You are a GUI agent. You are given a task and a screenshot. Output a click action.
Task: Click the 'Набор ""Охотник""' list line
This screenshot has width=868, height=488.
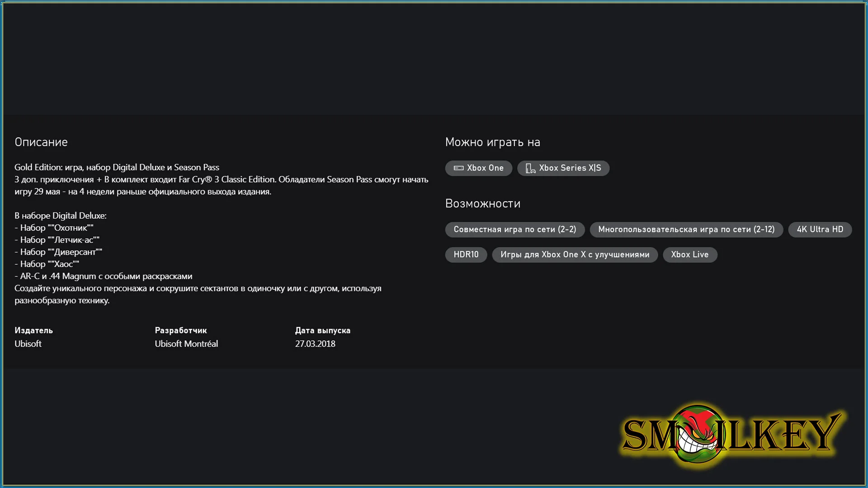point(54,228)
